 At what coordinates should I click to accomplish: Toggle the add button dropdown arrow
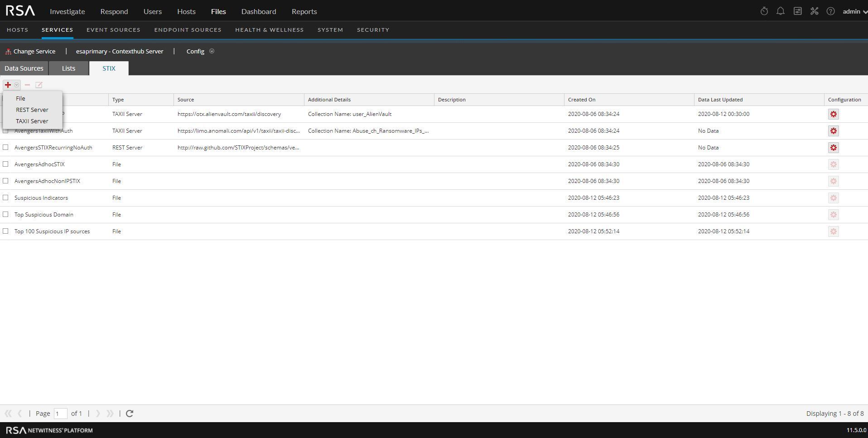pos(16,85)
